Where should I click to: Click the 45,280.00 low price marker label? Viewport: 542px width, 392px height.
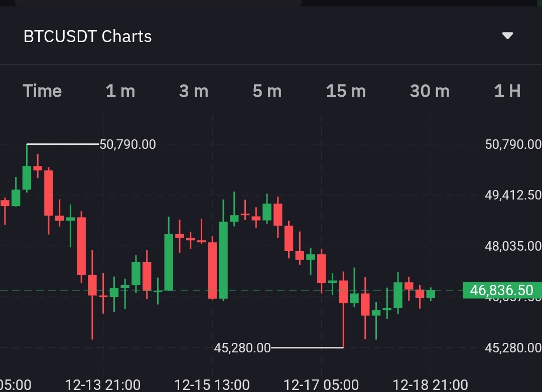(242, 347)
